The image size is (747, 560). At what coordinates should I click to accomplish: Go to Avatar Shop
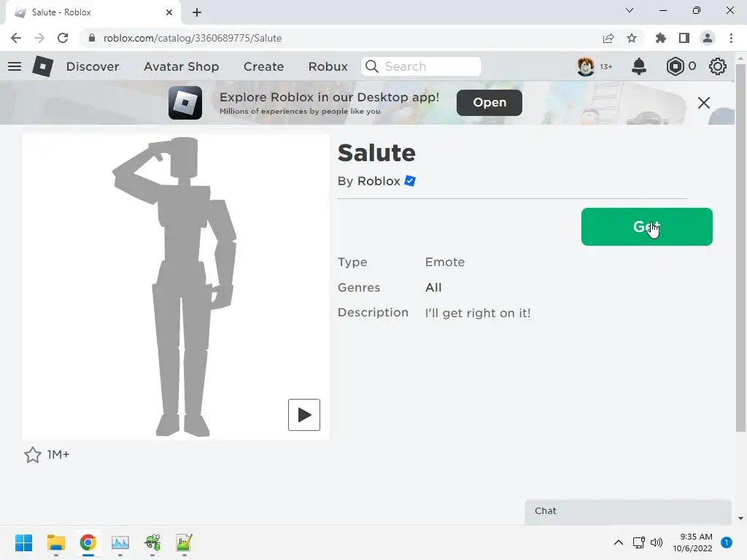point(181,66)
